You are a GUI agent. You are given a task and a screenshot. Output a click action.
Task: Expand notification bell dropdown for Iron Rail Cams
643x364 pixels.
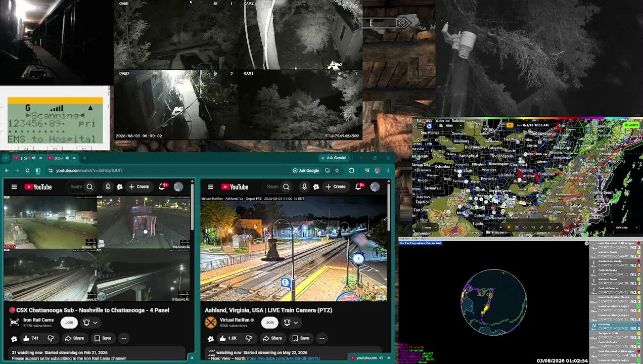pyautogui.click(x=90, y=323)
